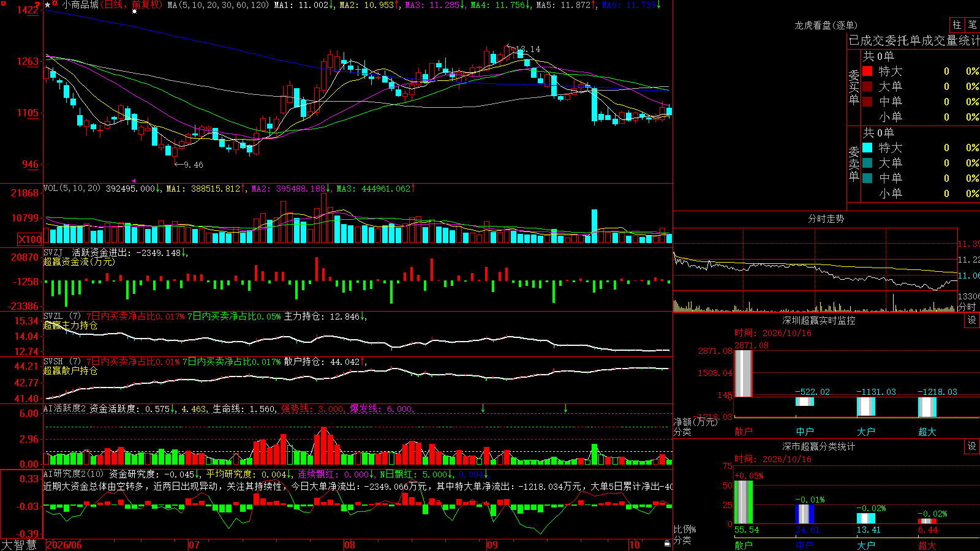Click the 中户 category label in 深圳超赢实时监控
Image resolution: width=980 pixels, height=551 pixels.
(x=805, y=432)
